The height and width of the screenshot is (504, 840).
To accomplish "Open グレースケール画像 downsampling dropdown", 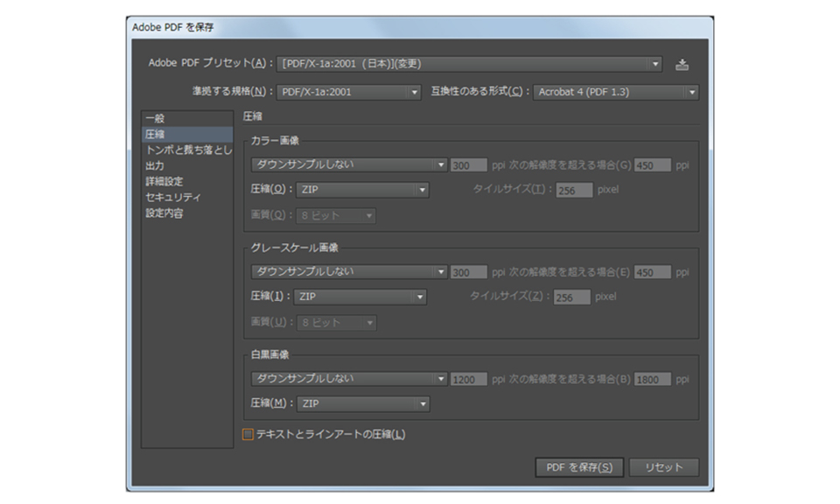I will tap(349, 272).
